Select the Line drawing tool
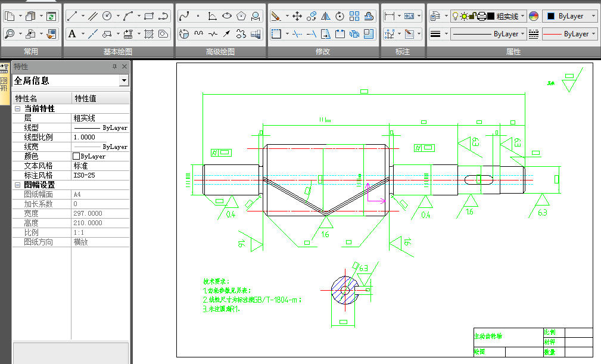 tap(71, 16)
